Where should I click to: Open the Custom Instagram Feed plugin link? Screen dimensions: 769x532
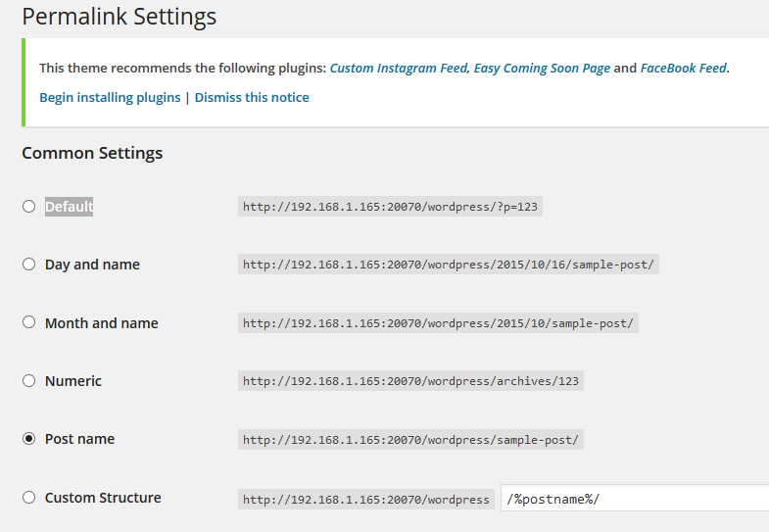tap(399, 68)
